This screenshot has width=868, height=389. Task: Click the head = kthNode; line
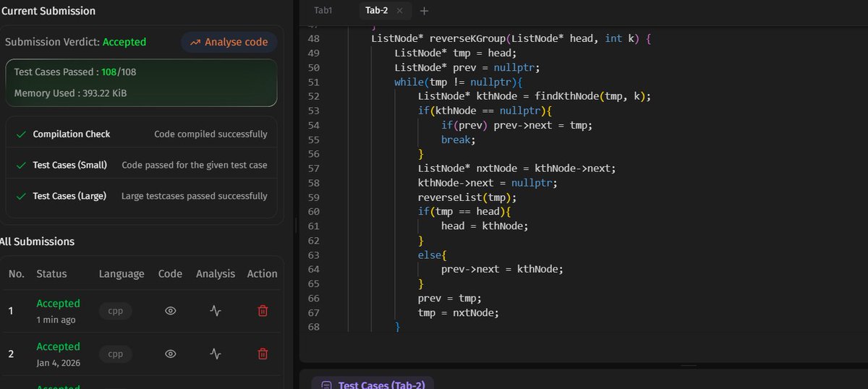point(485,226)
